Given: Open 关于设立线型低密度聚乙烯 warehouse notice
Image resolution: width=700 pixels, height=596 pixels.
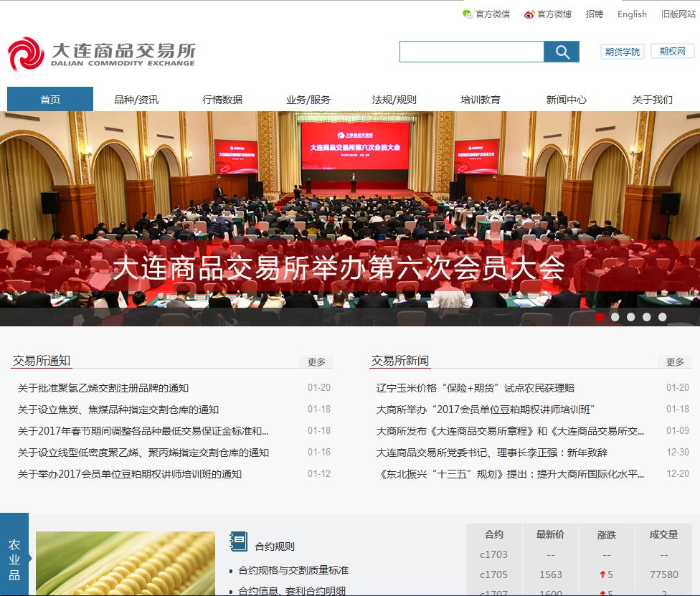Looking at the screenshot, I should 143,453.
